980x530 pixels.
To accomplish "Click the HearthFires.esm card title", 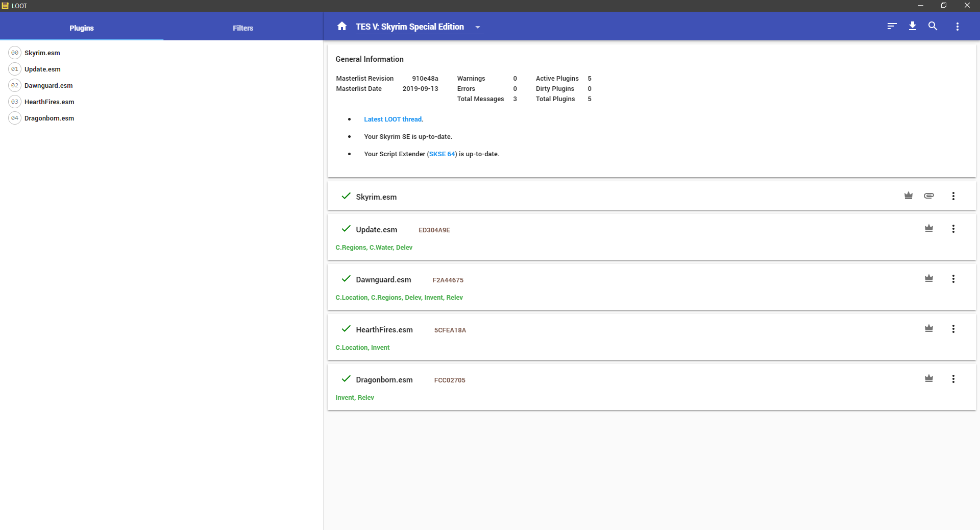I will point(384,330).
